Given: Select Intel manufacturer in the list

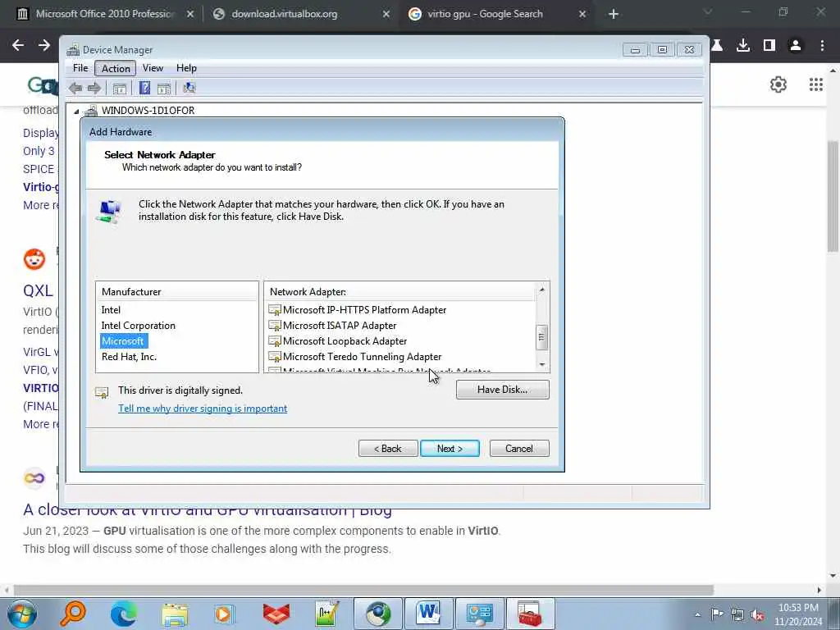Looking at the screenshot, I should coord(111,309).
